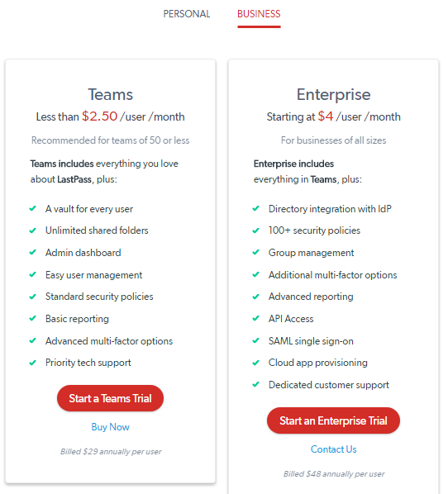
Task: Click the Enterprise plan heading
Action: [334, 94]
